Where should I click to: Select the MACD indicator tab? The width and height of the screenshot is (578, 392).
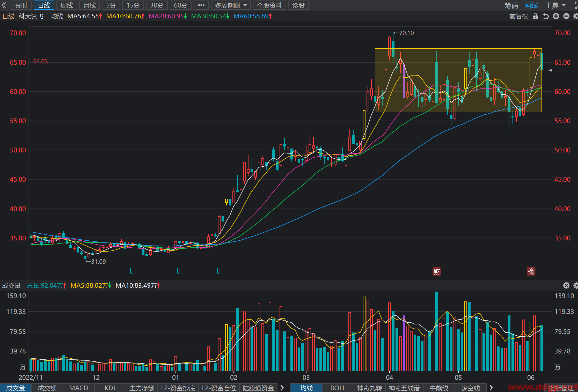(79, 388)
